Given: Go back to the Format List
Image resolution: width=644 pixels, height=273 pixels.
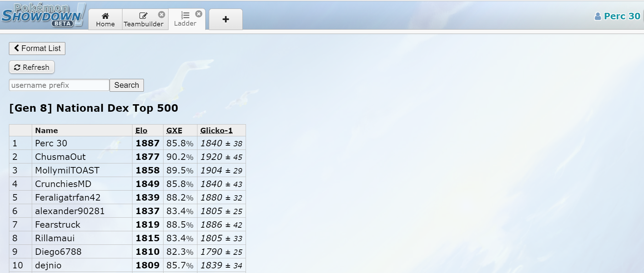Looking at the screenshot, I should pos(37,49).
